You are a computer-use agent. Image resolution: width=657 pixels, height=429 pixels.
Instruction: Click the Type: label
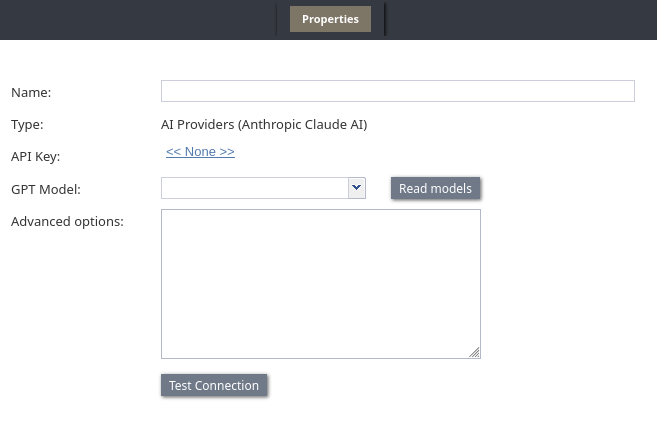click(27, 125)
